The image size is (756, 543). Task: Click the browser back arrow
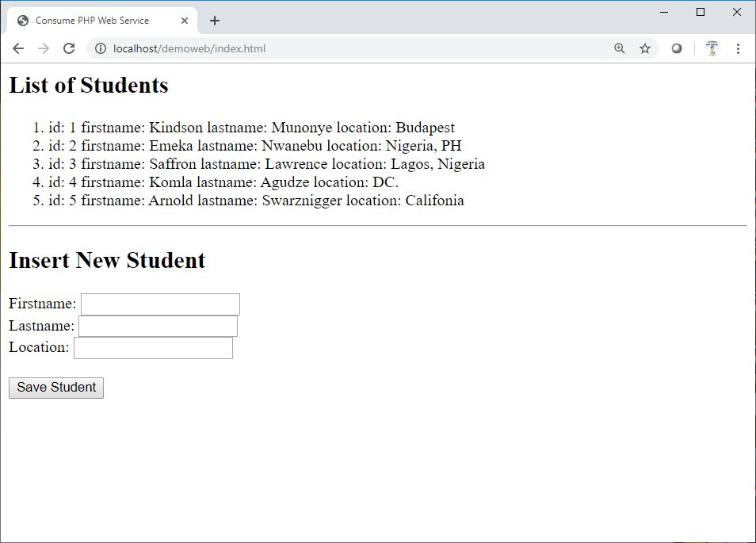[x=18, y=48]
